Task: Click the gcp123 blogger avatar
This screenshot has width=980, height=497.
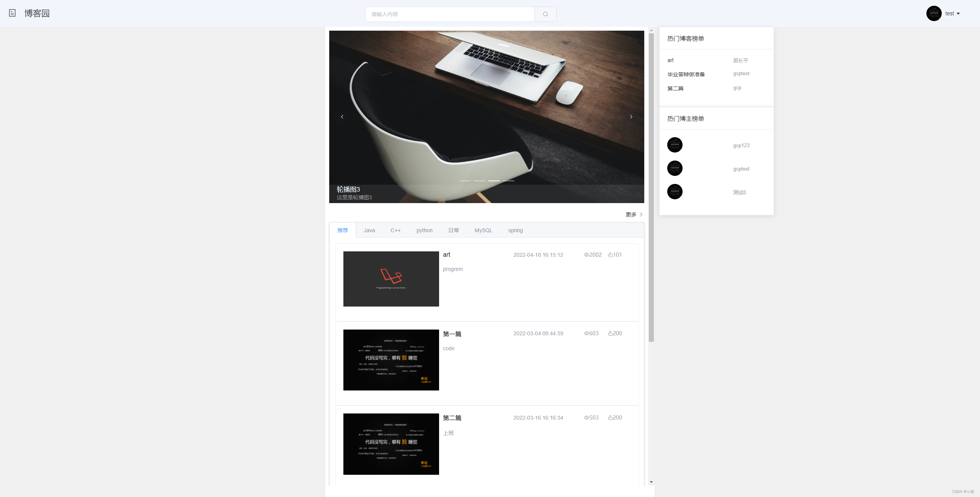Action: coord(675,145)
